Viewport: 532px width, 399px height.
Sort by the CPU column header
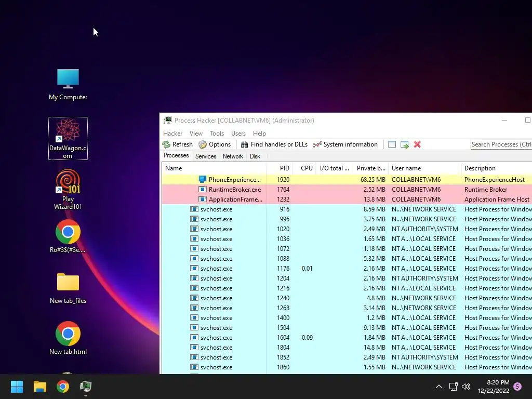click(x=304, y=168)
